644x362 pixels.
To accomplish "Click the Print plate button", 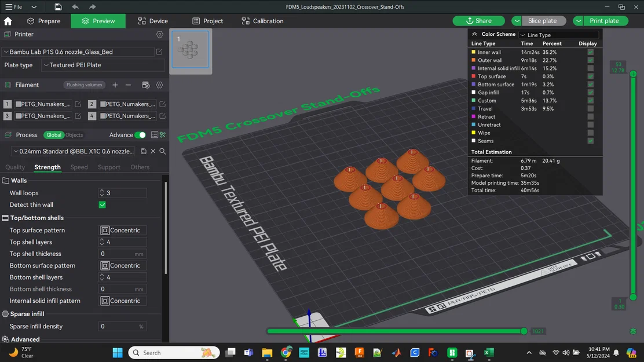I will click(604, 21).
